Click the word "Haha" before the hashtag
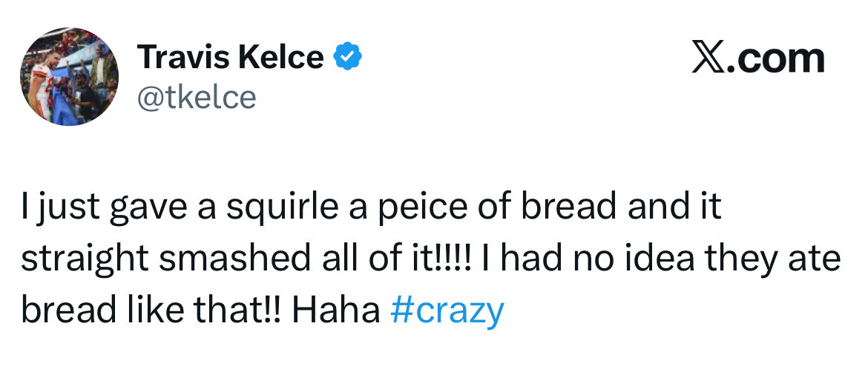868x392 pixels. 335,310
